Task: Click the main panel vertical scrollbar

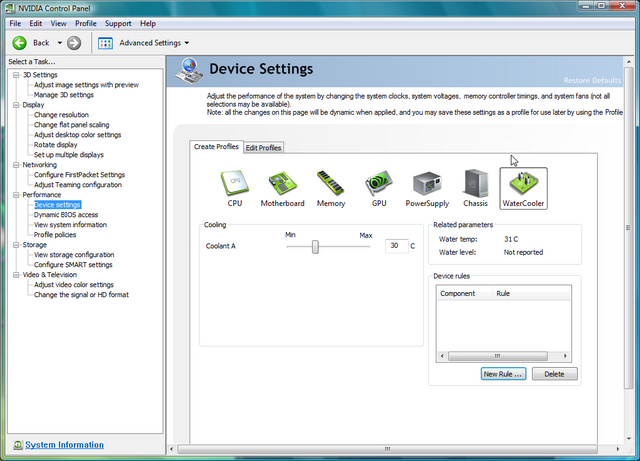Action: [x=628, y=250]
